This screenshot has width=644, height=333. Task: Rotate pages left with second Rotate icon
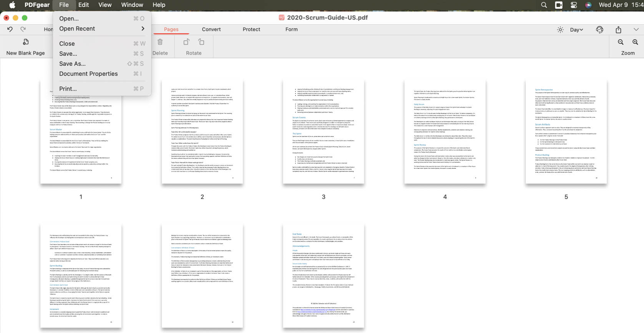click(201, 42)
